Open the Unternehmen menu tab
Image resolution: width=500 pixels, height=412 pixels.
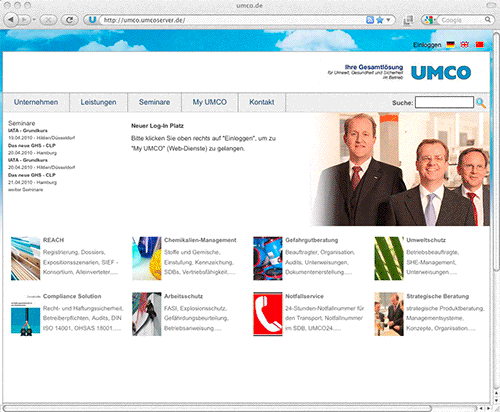tap(36, 102)
